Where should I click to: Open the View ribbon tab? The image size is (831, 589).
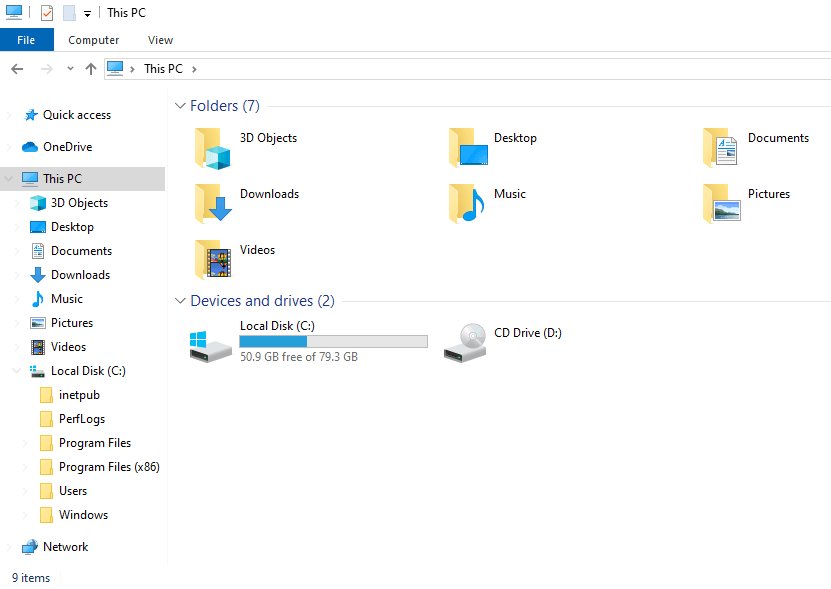[x=160, y=40]
